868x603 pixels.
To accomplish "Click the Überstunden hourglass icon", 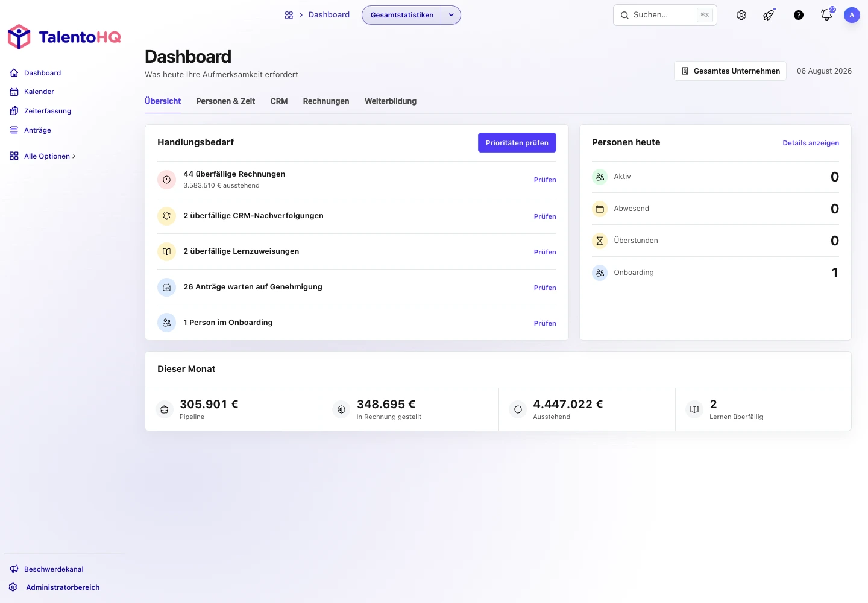I will pyautogui.click(x=600, y=241).
